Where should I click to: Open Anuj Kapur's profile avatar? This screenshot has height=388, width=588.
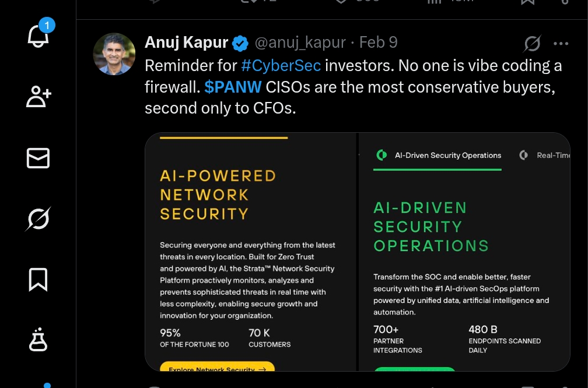(x=114, y=54)
